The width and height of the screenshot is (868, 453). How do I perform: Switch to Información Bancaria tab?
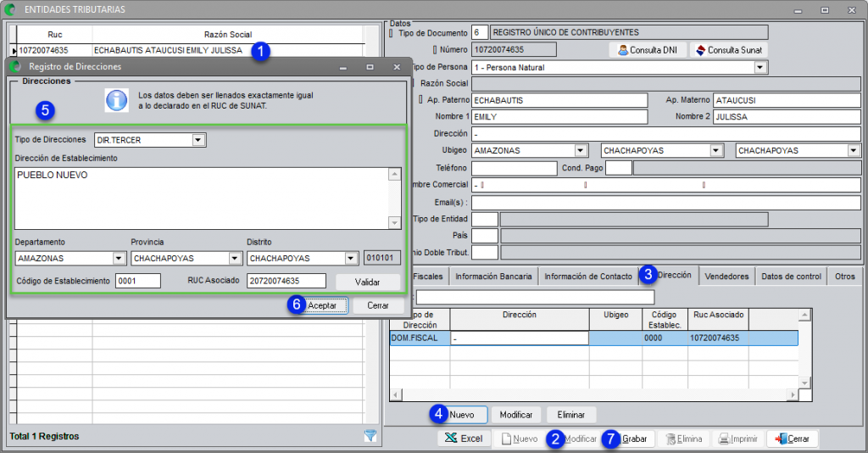pos(493,277)
